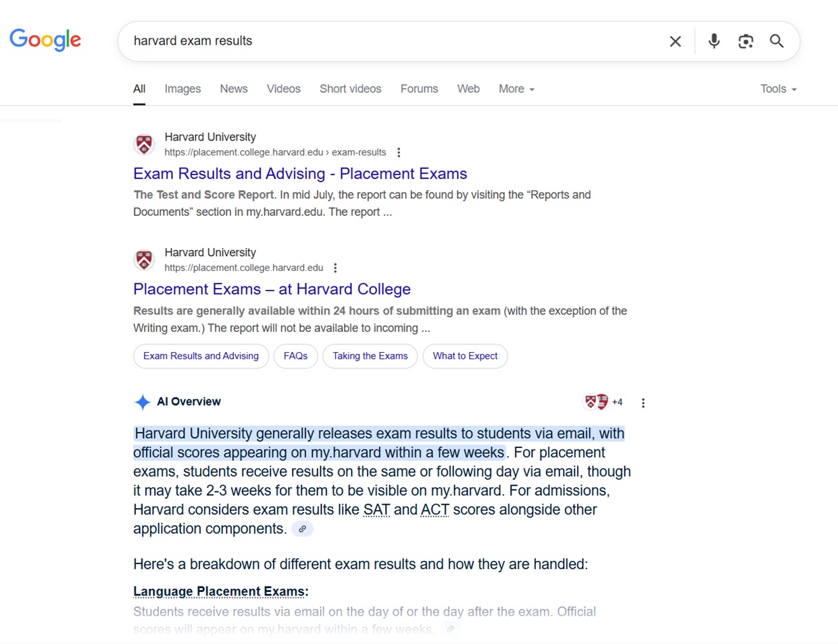Open AI Overview three-dot menu

[x=643, y=403]
